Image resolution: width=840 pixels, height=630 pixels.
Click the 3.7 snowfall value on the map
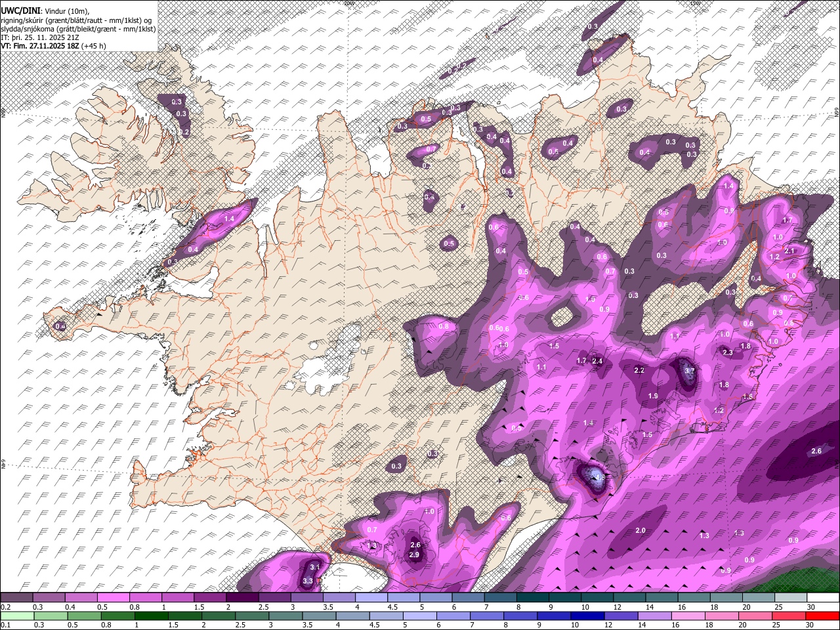click(x=689, y=371)
